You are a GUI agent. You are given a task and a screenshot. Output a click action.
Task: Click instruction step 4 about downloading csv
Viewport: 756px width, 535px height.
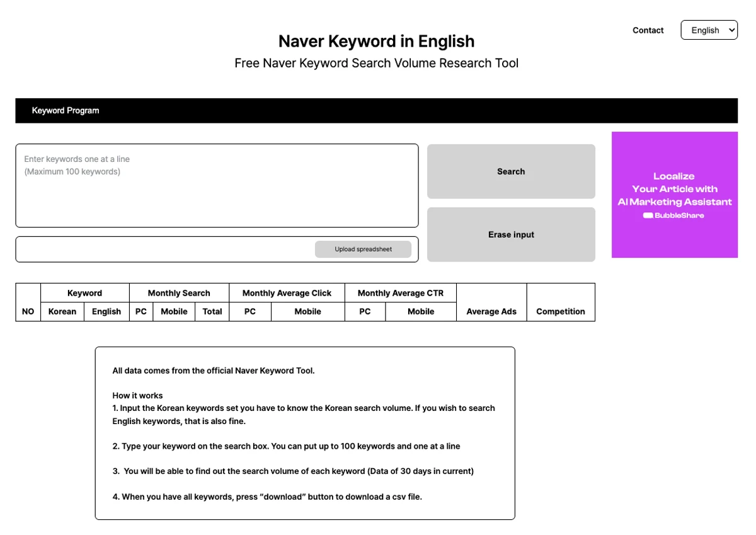click(267, 497)
